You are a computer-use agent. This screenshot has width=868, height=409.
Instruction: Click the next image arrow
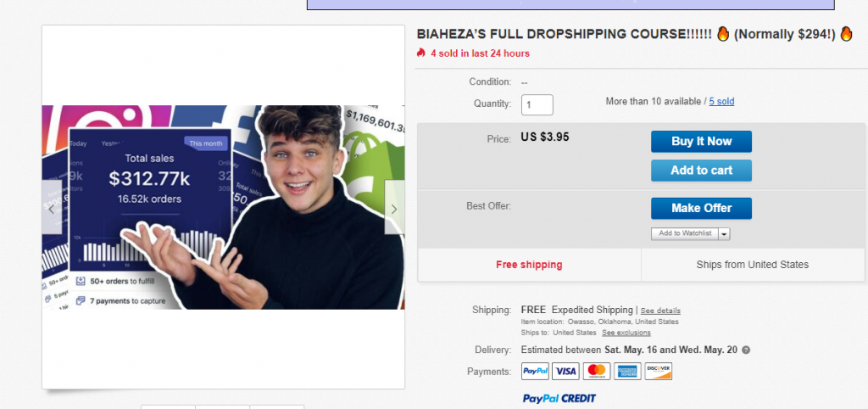[394, 208]
